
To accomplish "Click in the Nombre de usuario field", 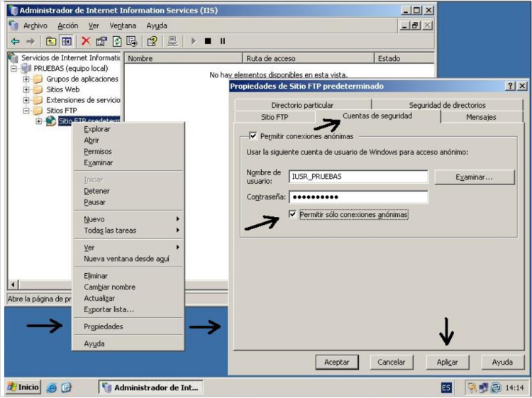I will 359,177.
